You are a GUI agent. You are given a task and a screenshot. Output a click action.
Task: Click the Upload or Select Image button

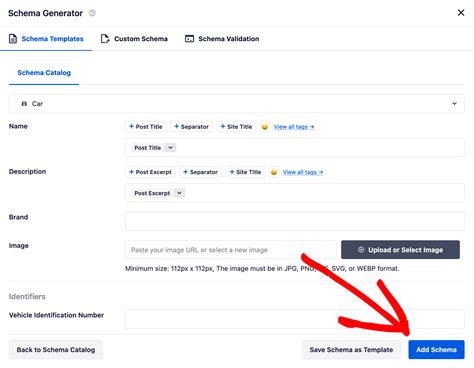point(400,250)
